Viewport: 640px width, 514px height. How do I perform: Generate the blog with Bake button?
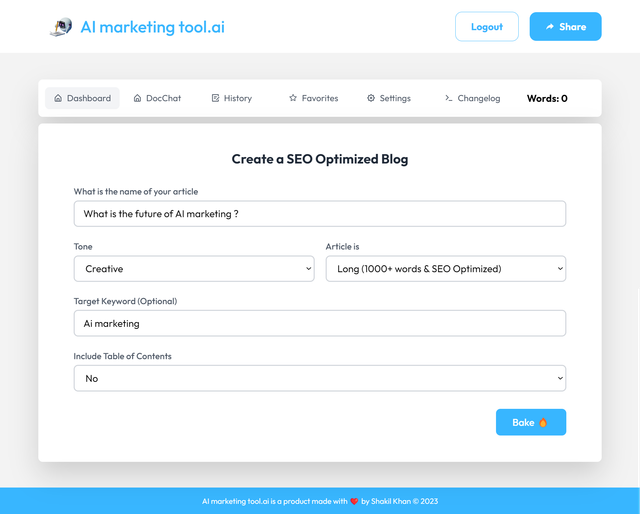tap(531, 422)
